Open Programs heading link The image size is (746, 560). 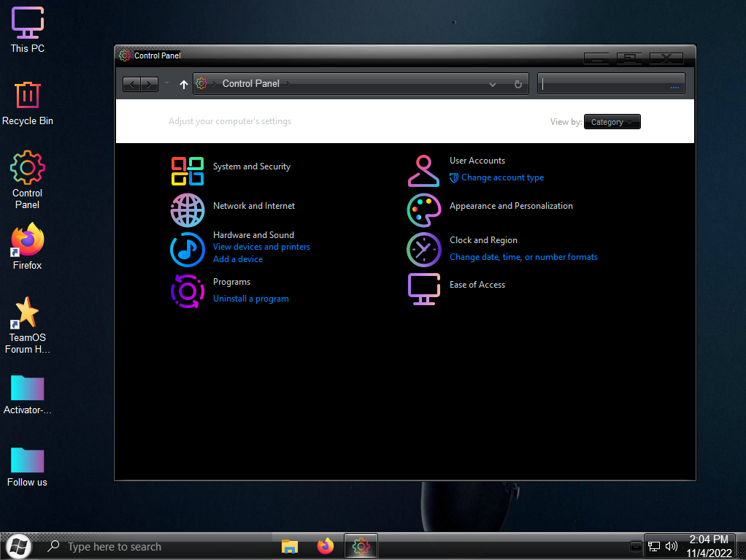point(231,282)
